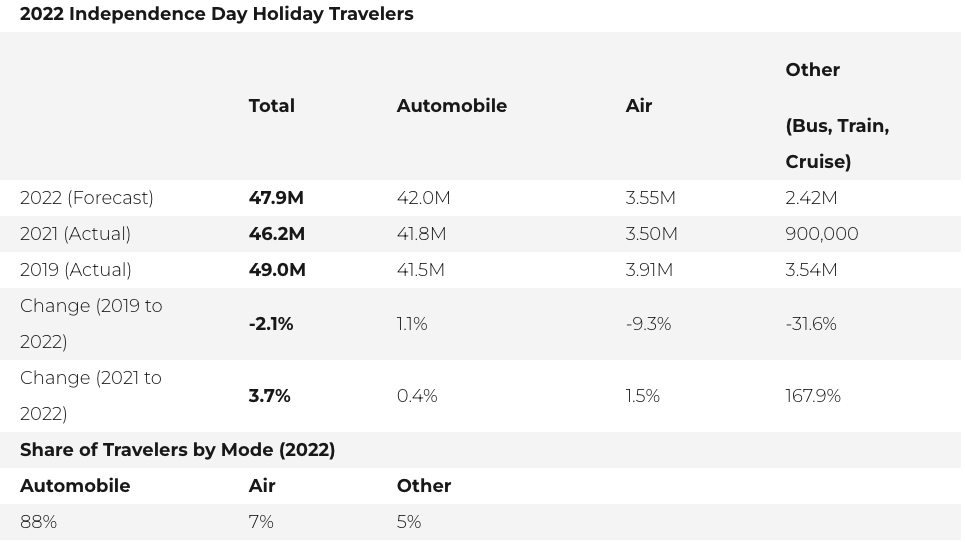The height and width of the screenshot is (542, 965).
Task: Click the '2022 Independence Day Holiday Travelers' title
Action: pyautogui.click(x=216, y=14)
